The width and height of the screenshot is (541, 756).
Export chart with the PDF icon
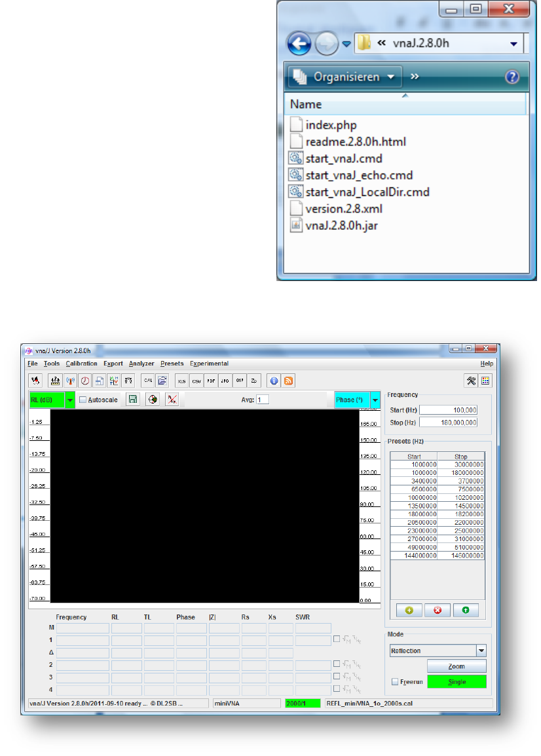[211, 381]
